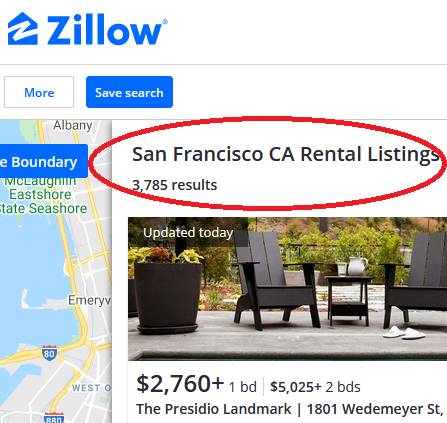
Task: Click the Zillow wordmark text
Action: 107,30
